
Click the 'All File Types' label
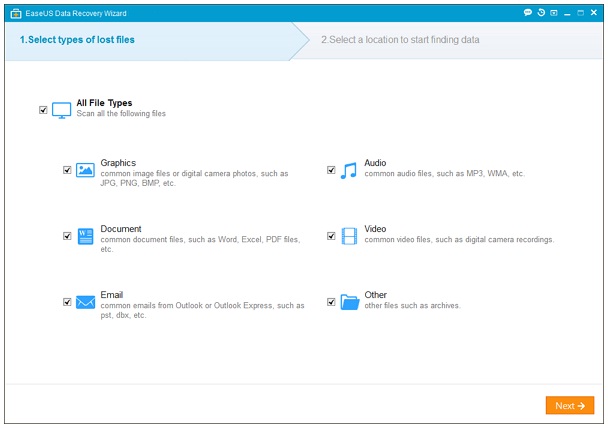(104, 103)
